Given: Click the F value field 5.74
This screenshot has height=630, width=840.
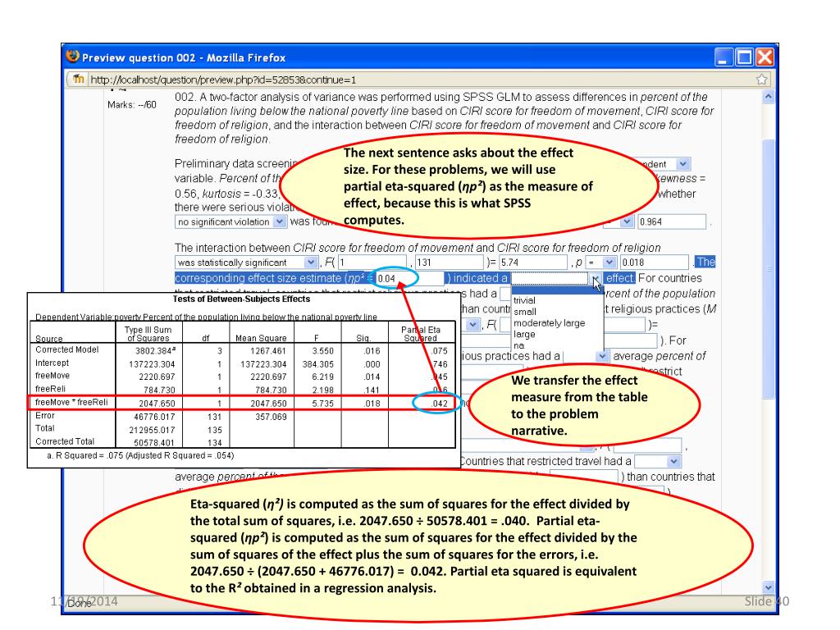Looking at the screenshot, I should pos(533,262).
